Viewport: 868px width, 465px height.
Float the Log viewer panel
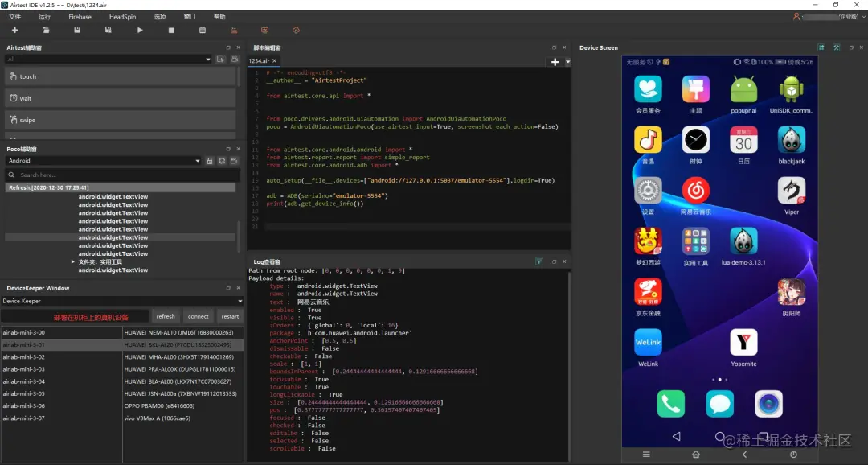554,261
